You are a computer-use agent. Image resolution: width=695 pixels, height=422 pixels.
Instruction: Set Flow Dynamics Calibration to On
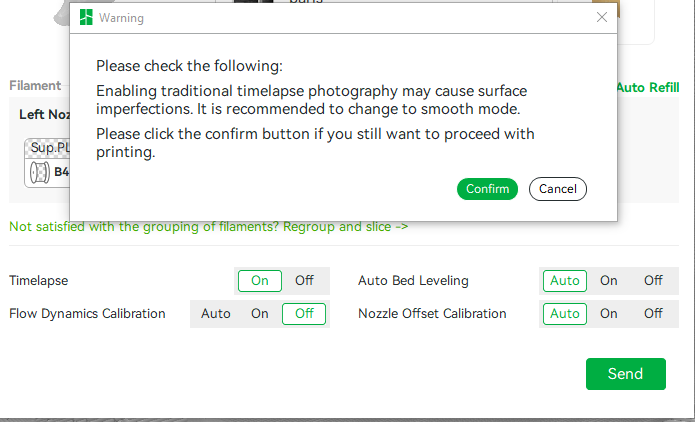pyautogui.click(x=260, y=314)
